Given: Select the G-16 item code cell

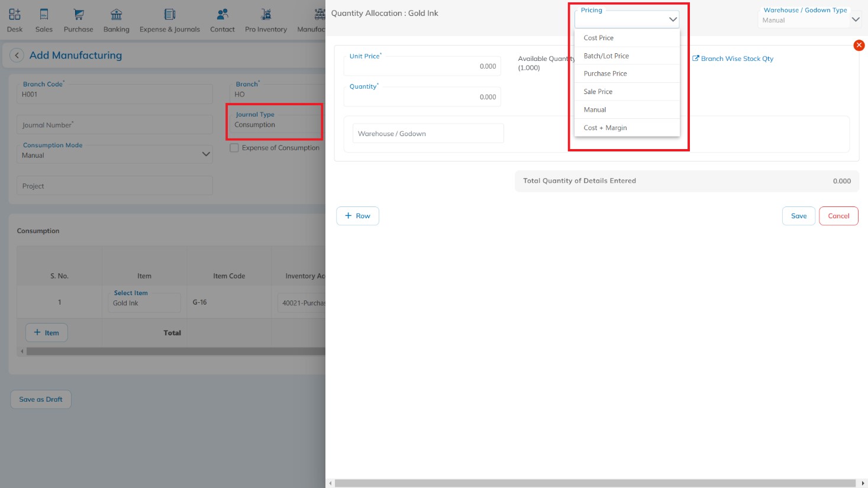Looking at the screenshot, I should [229, 302].
